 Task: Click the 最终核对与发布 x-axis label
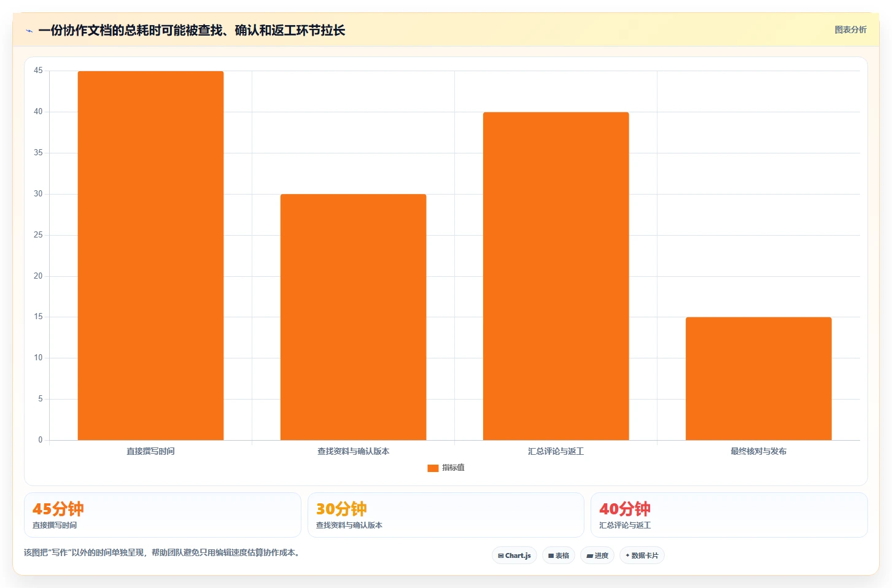pyautogui.click(x=758, y=451)
